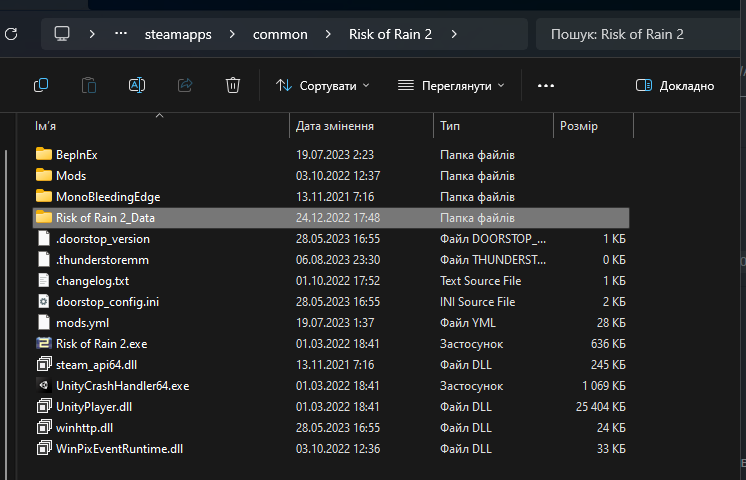The height and width of the screenshot is (480, 746).
Task: Navigate to the common breadcrumb
Action: click(280, 34)
